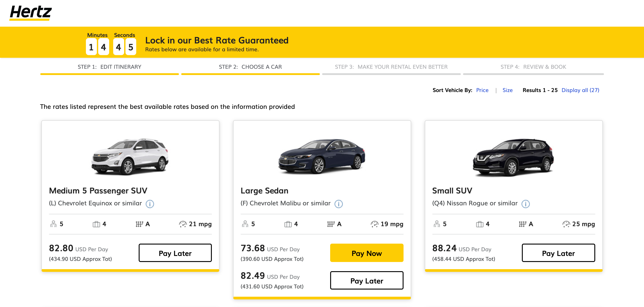Open info icon for Chevrolet Malibu
644x307 pixels.
click(338, 204)
